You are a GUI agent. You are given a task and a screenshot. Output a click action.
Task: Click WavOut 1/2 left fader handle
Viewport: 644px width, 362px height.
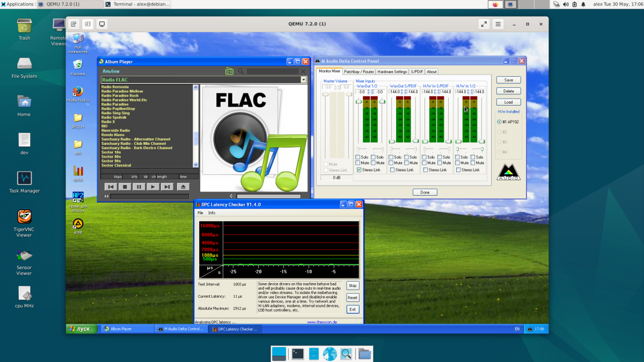pyautogui.click(x=359, y=102)
